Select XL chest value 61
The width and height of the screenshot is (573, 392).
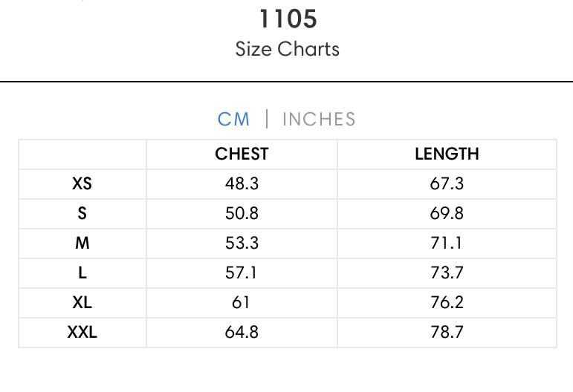(241, 303)
